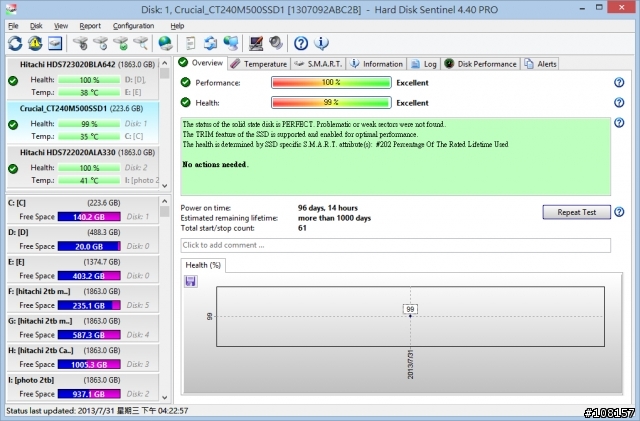Click the disk icon with magnifying glass
640x421 pixels.
[x=141, y=43]
